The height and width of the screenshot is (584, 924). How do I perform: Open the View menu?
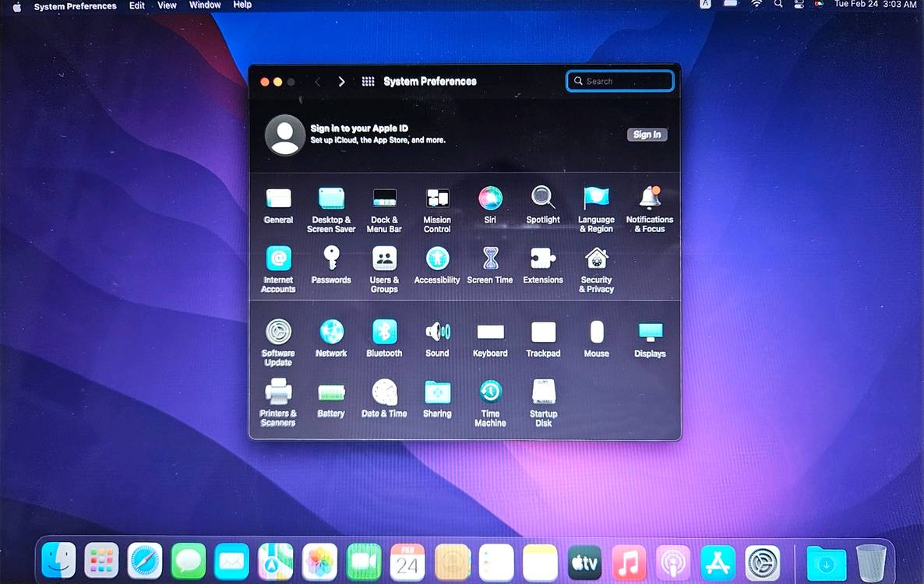coord(167,5)
